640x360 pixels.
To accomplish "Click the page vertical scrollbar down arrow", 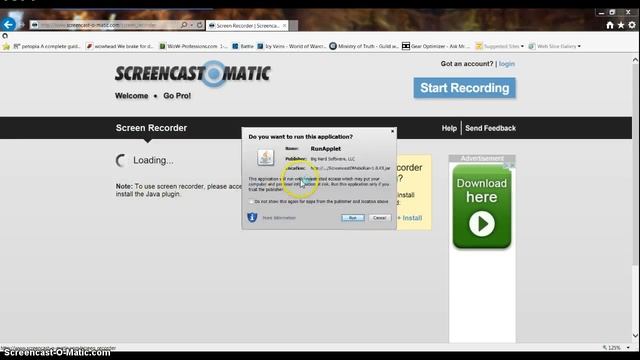I will (x=635, y=336).
